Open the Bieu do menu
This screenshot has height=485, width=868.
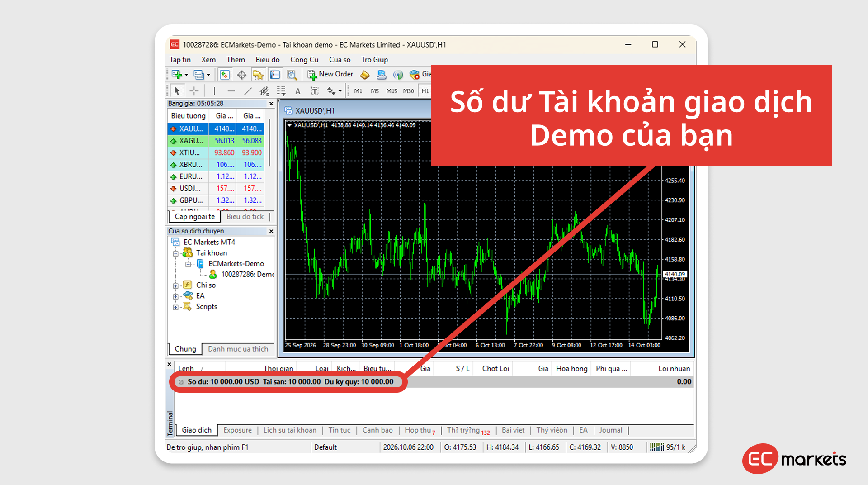(268, 60)
